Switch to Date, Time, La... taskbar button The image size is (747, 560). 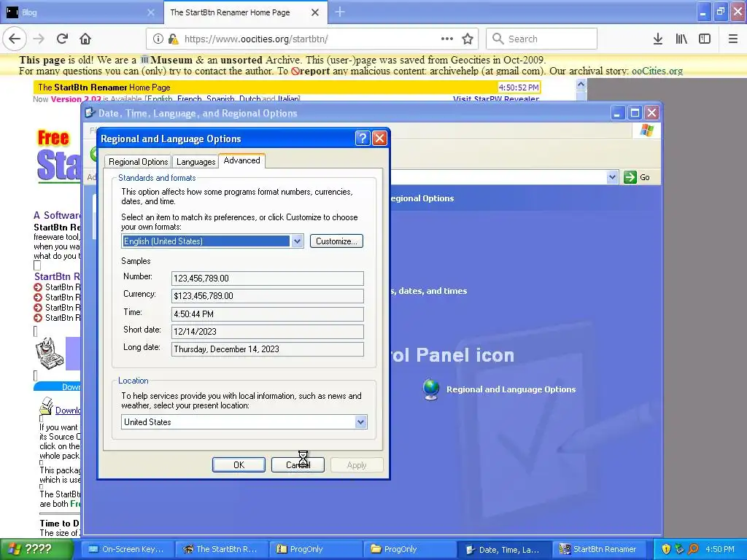[x=503, y=549]
